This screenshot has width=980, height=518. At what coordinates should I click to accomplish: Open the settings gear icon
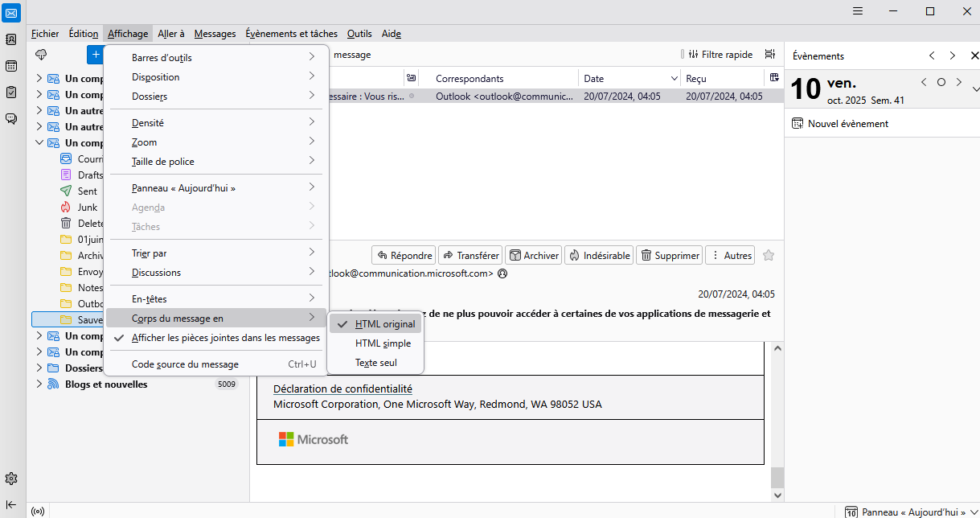pyautogui.click(x=11, y=479)
